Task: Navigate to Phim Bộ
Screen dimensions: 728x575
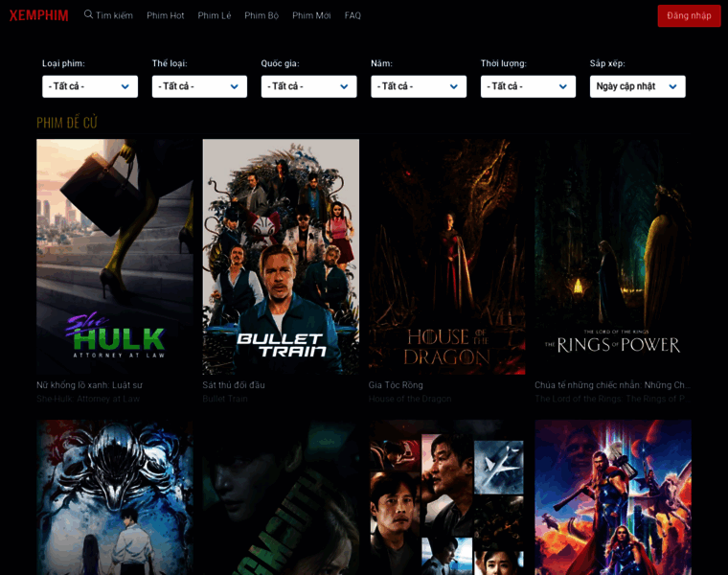Action: [x=262, y=15]
